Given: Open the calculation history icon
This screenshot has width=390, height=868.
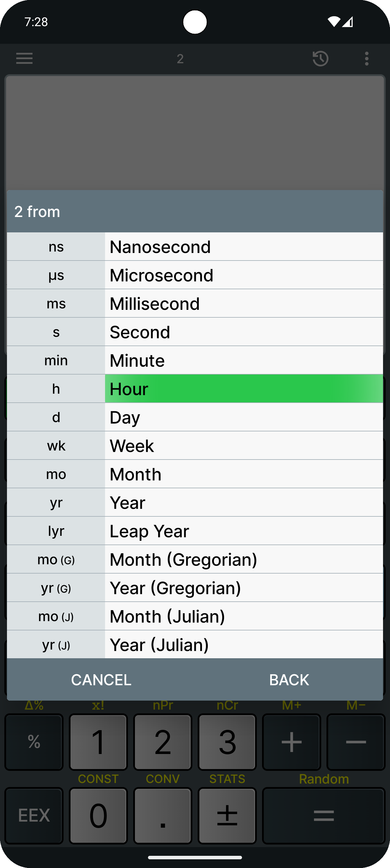Looking at the screenshot, I should 320,59.
